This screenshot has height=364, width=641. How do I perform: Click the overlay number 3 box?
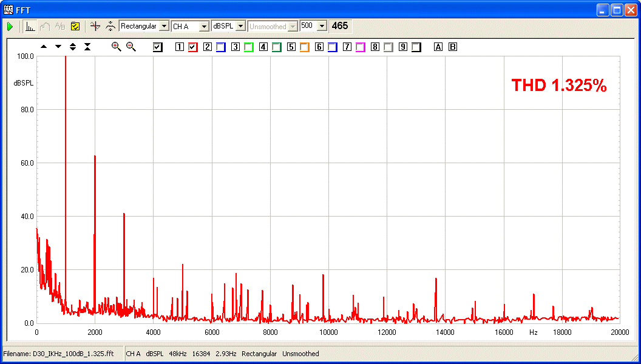[x=236, y=47]
